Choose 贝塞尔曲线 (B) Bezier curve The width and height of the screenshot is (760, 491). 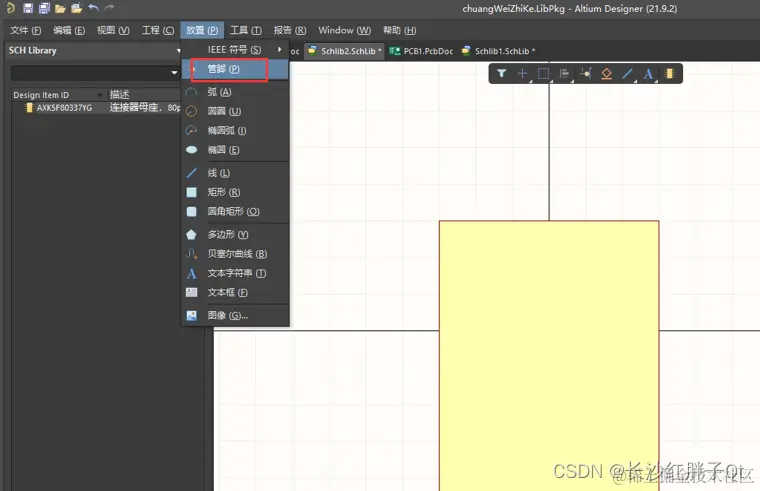point(235,254)
